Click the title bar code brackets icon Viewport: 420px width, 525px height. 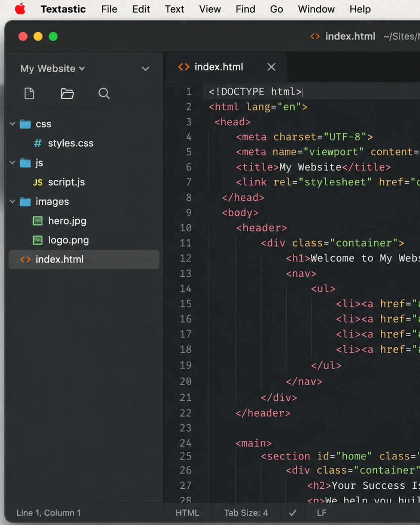coord(315,36)
